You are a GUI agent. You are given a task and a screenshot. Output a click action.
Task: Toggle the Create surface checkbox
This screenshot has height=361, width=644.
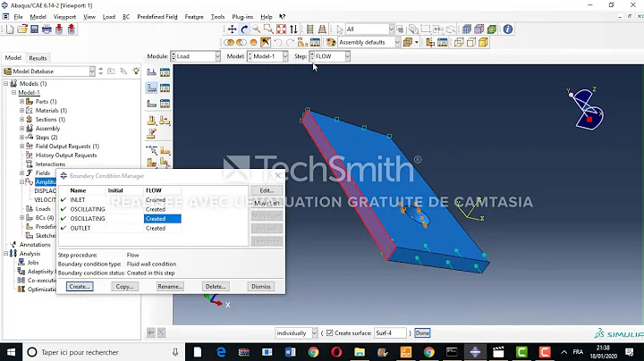click(x=329, y=333)
